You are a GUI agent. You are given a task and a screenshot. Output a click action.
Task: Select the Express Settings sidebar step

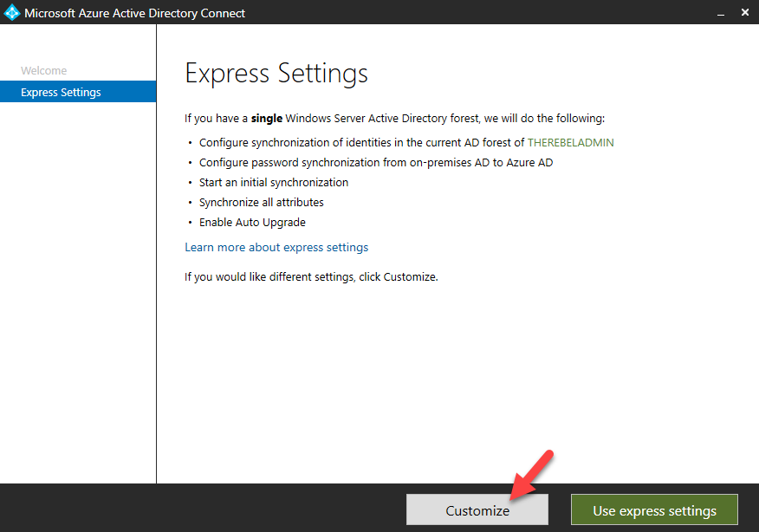click(x=78, y=92)
